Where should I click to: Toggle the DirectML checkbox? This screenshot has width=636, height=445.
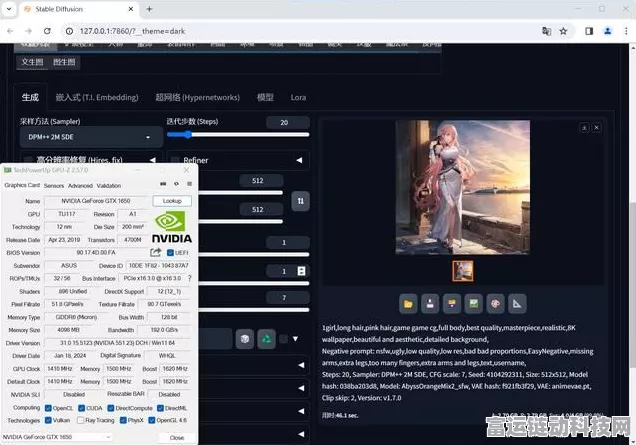pos(160,408)
